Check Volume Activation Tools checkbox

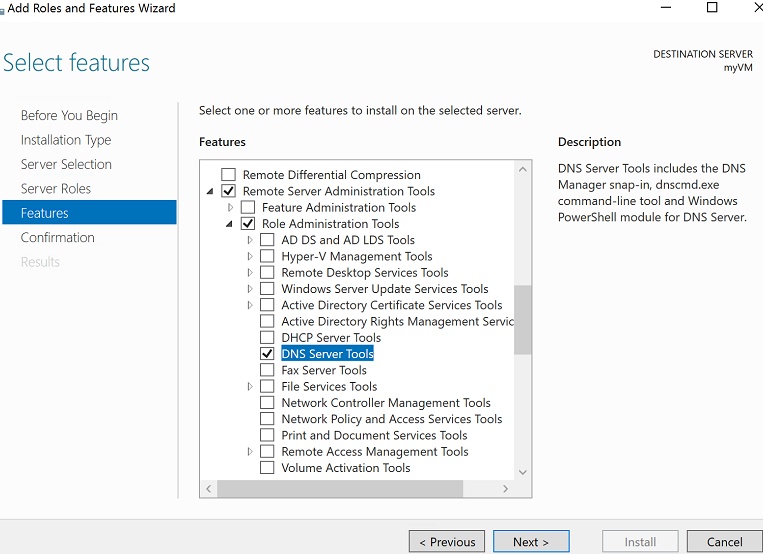pyautogui.click(x=267, y=468)
